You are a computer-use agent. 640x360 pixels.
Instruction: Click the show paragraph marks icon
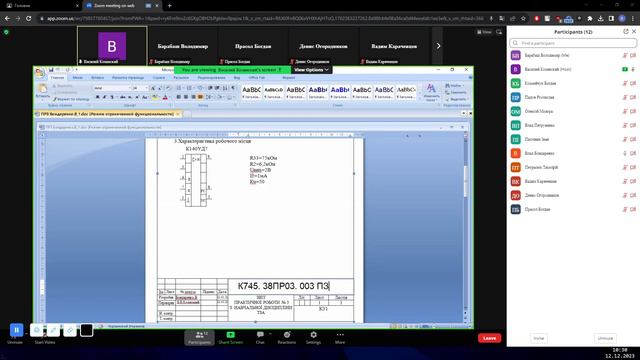(x=233, y=88)
